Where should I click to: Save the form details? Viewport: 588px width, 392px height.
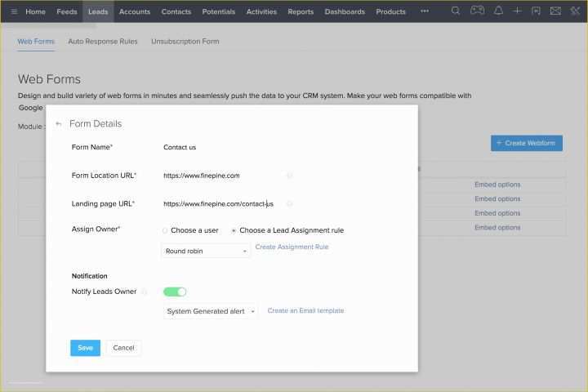[85, 348]
